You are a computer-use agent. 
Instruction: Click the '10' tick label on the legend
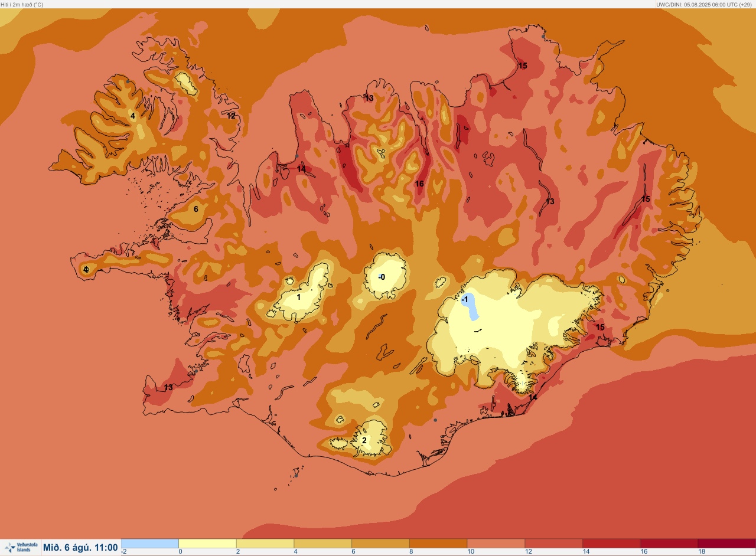pos(470,552)
